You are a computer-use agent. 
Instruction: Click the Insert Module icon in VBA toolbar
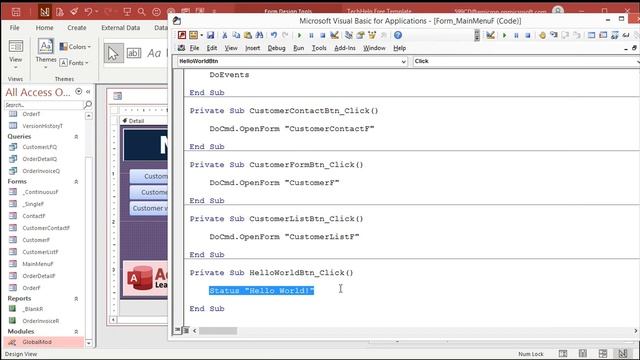click(x=193, y=36)
